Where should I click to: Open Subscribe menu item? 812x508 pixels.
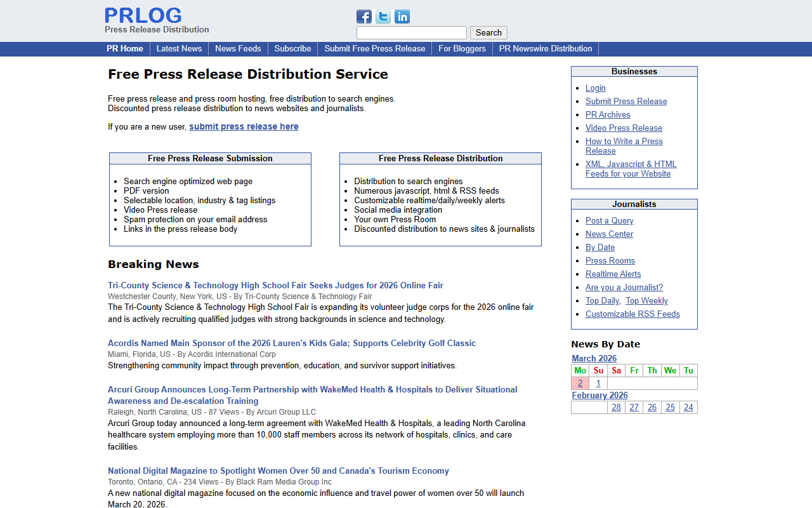click(292, 48)
